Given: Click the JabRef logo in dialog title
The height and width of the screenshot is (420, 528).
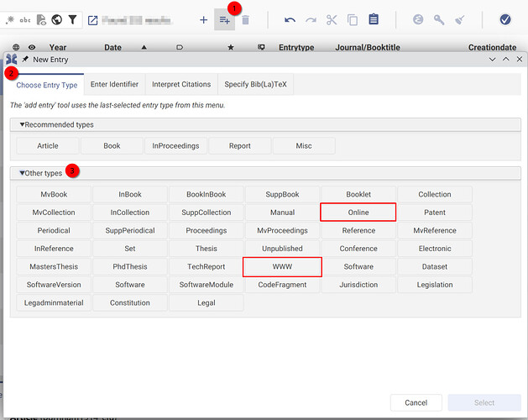Looking at the screenshot, I should click(x=12, y=60).
